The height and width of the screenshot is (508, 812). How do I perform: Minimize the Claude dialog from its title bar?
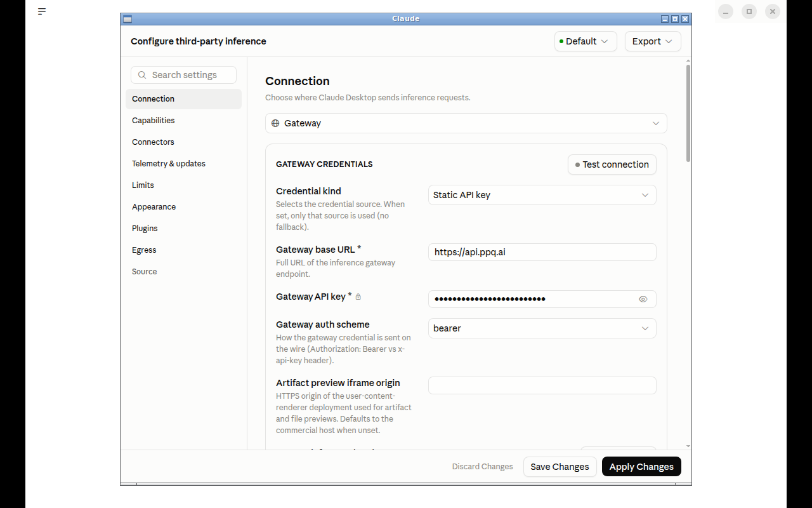(x=665, y=19)
